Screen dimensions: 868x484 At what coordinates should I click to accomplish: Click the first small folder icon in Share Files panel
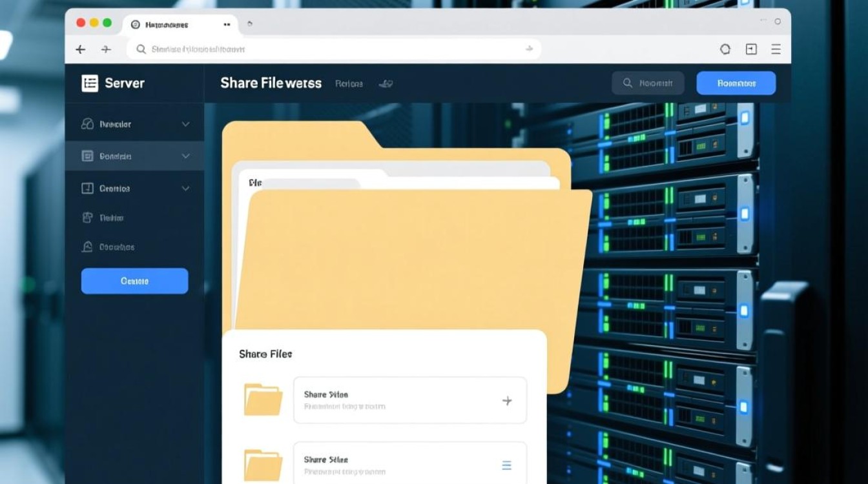tap(263, 399)
